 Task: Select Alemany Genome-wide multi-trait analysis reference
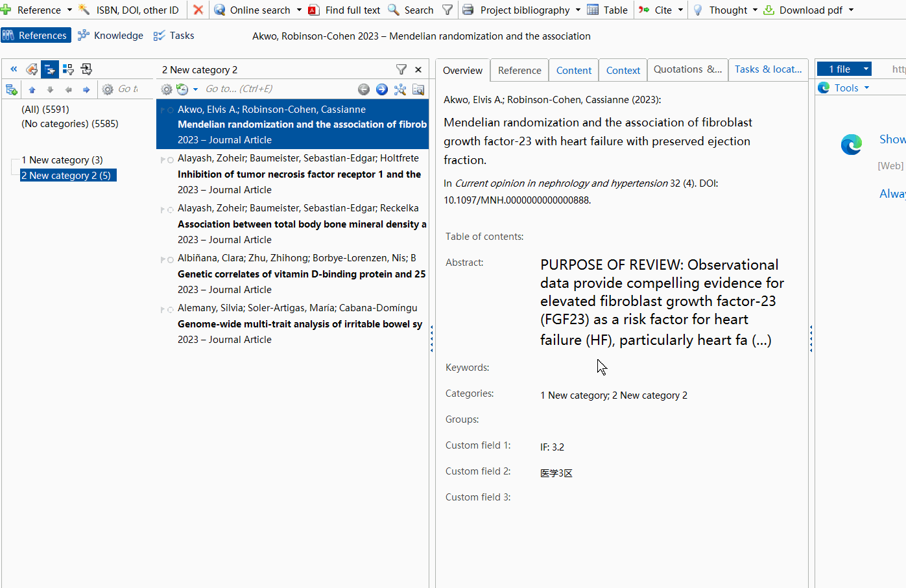292,323
